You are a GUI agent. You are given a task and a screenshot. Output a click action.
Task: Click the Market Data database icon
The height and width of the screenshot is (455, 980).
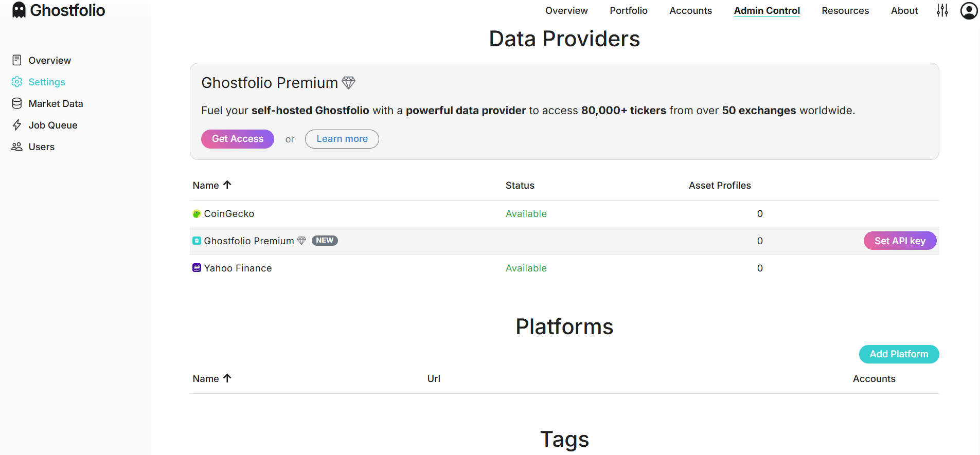click(17, 103)
